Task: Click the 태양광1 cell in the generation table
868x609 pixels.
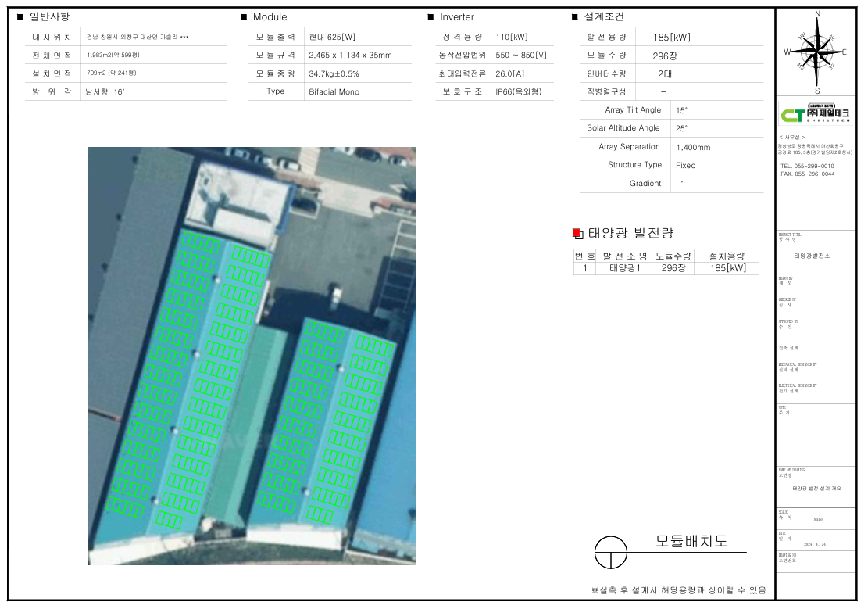Action: click(624, 268)
